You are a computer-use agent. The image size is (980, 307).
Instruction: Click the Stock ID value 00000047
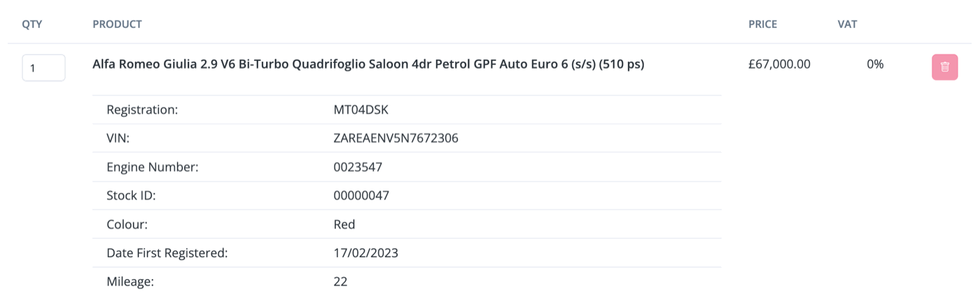[361, 196]
